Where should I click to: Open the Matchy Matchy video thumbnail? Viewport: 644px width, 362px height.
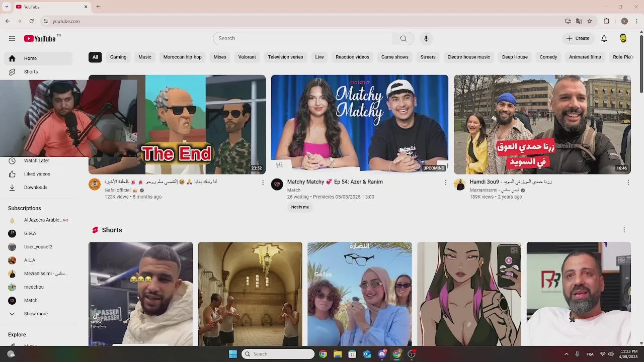[359, 125]
